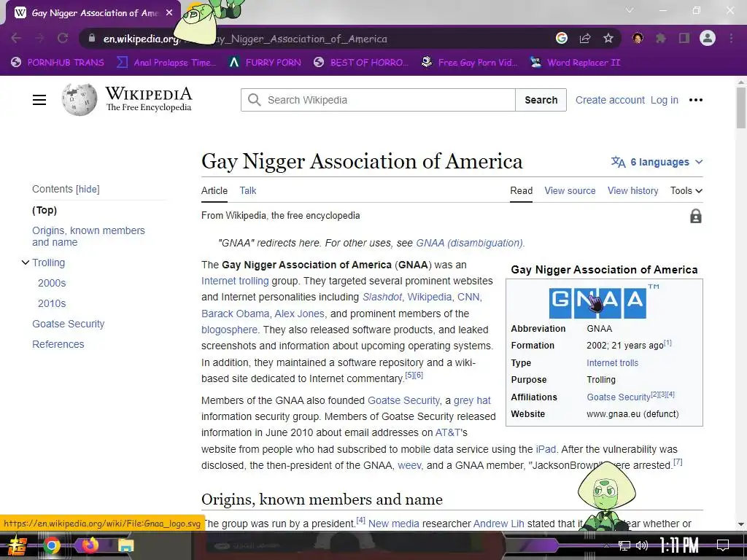Follow the weev link

tap(409, 465)
